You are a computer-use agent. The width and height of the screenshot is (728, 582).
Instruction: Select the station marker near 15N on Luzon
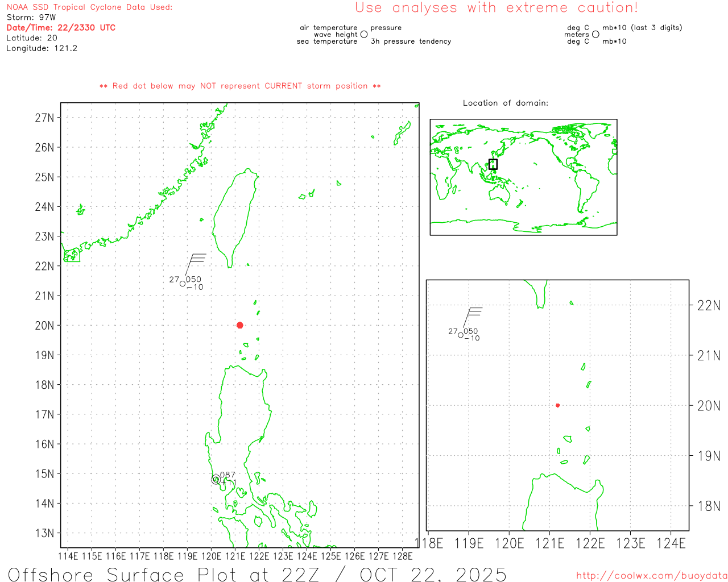tap(216, 480)
